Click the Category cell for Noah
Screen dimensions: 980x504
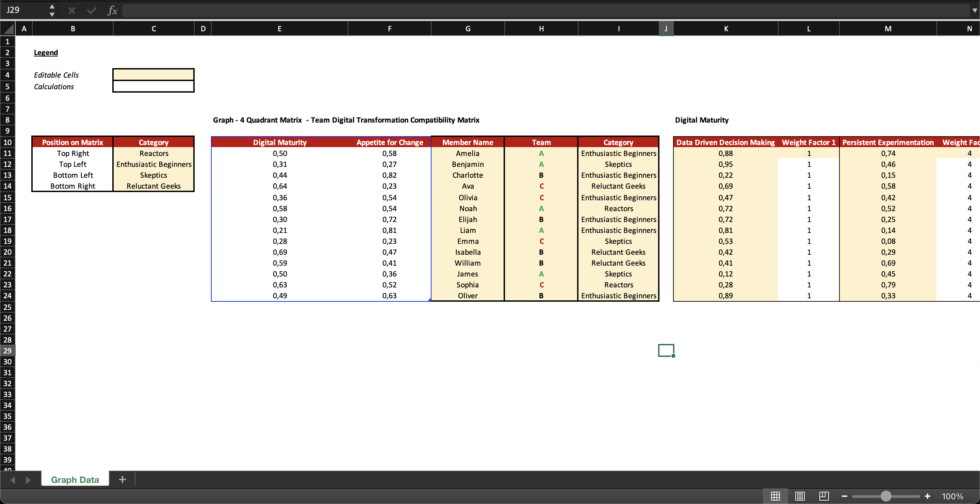click(x=619, y=209)
